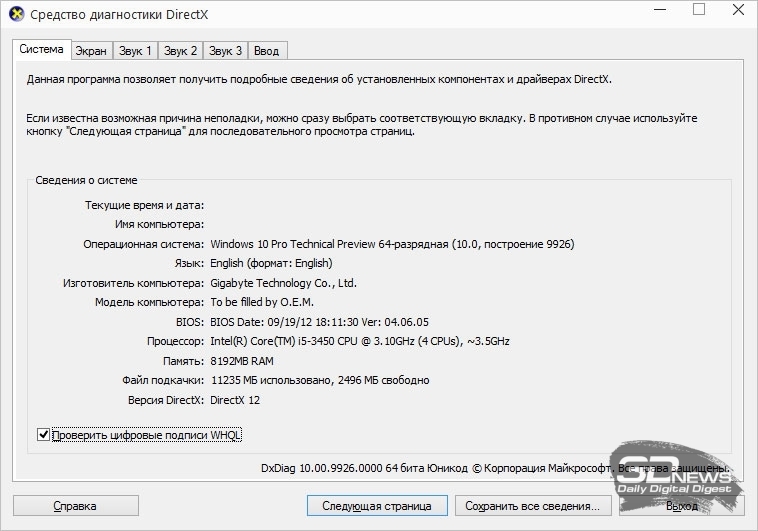Click the Intel Core i5-3450 CPU value
Image resolution: width=758 pixels, height=531 pixels.
point(360,341)
